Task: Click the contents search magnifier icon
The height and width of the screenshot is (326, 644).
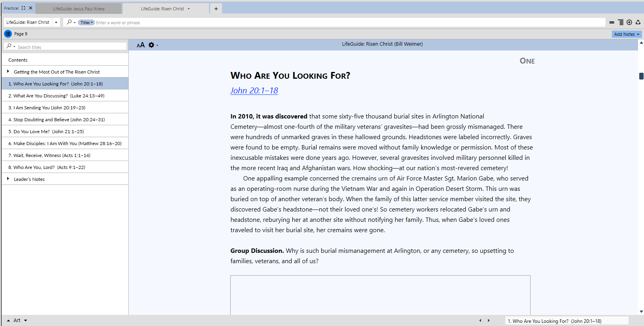Action: coord(9,46)
